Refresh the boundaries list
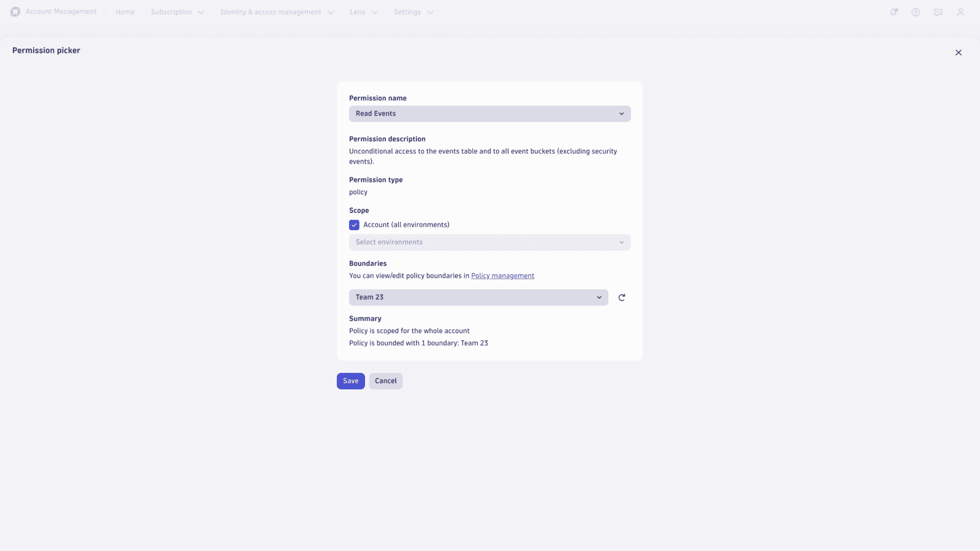This screenshot has width=980, height=551. [621, 297]
